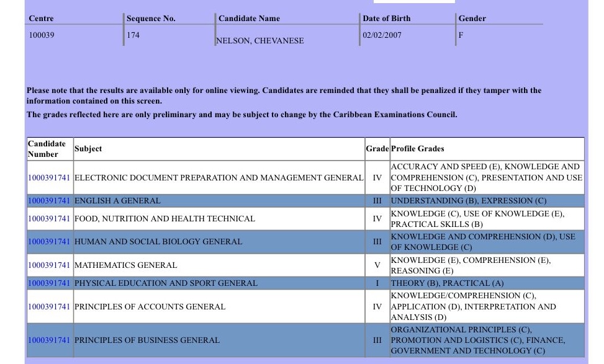Click the Gender value F
Image resolution: width=604 pixels, height=364 pixels.
tap(461, 35)
